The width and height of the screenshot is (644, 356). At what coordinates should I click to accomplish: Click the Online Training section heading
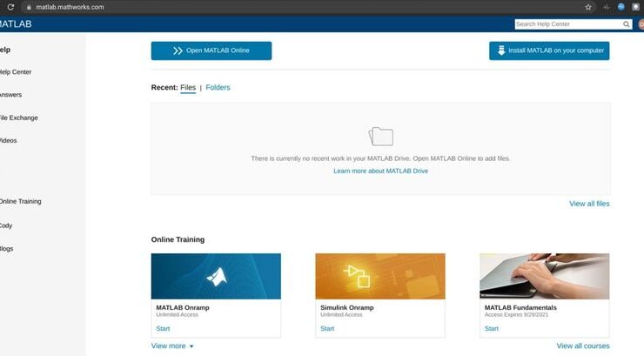[178, 239]
